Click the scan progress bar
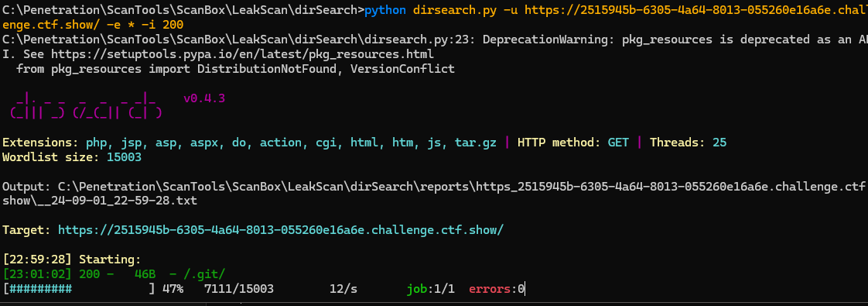The height and width of the screenshot is (306, 868). click(79, 288)
